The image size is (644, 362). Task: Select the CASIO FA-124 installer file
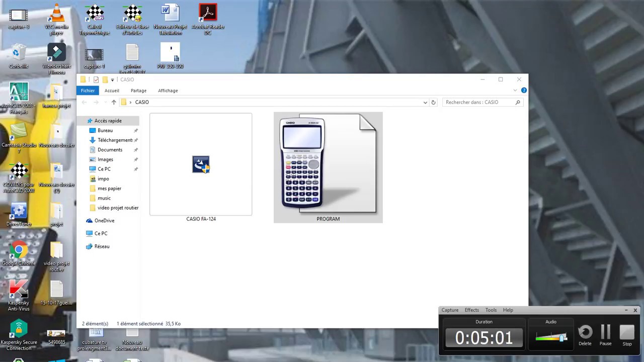click(201, 168)
